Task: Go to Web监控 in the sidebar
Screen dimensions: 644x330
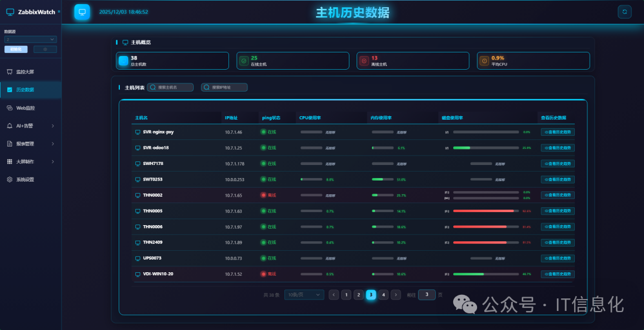Action: (25, 108)
